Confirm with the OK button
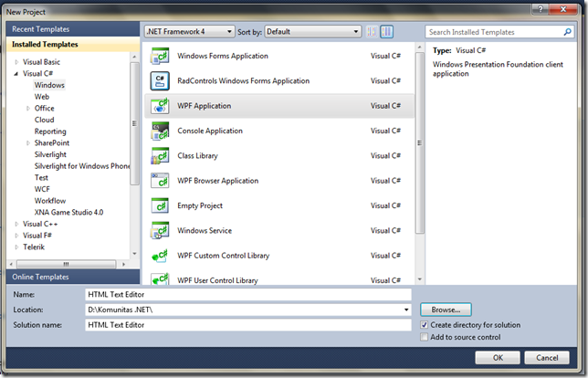The image size is (588, 378). [498, 358]
